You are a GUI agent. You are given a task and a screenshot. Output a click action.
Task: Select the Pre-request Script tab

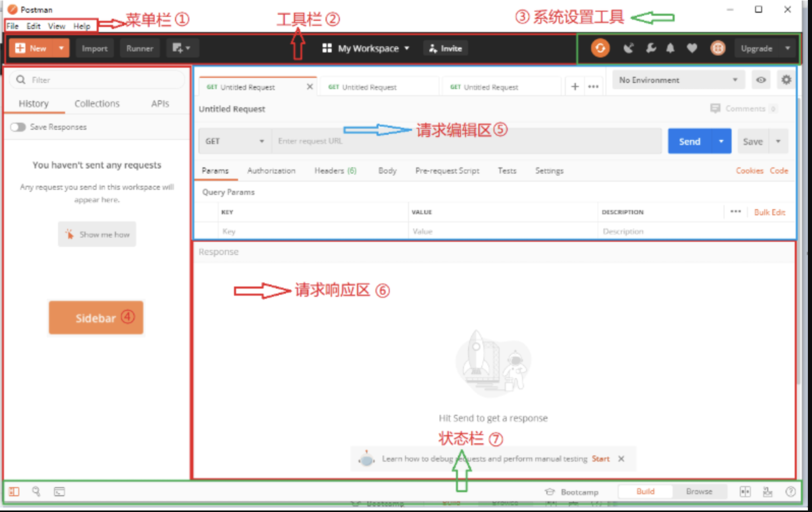click(447, 170)
